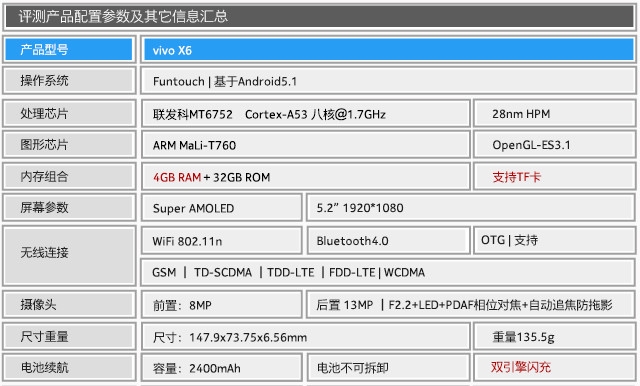
Task: Click Funtouch | 基于Android5.1 cell
Action: tap(388, 81)
